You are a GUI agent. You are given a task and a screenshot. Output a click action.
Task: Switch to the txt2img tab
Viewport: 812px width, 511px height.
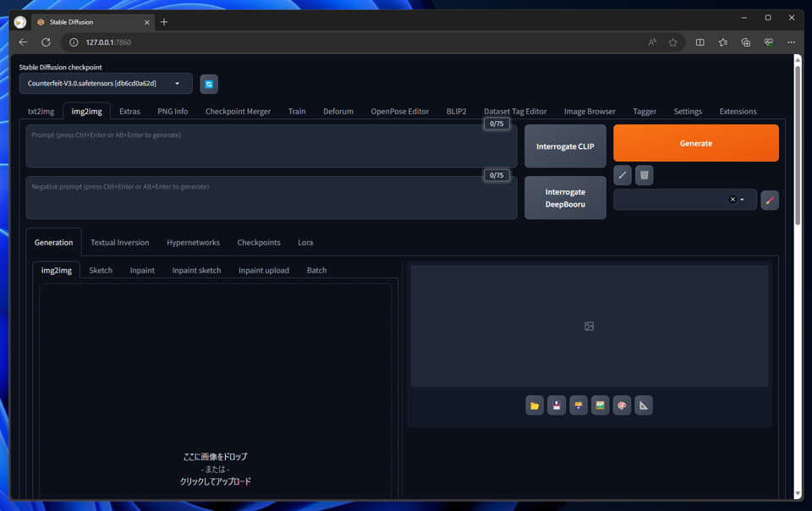[x=41, y=112]
